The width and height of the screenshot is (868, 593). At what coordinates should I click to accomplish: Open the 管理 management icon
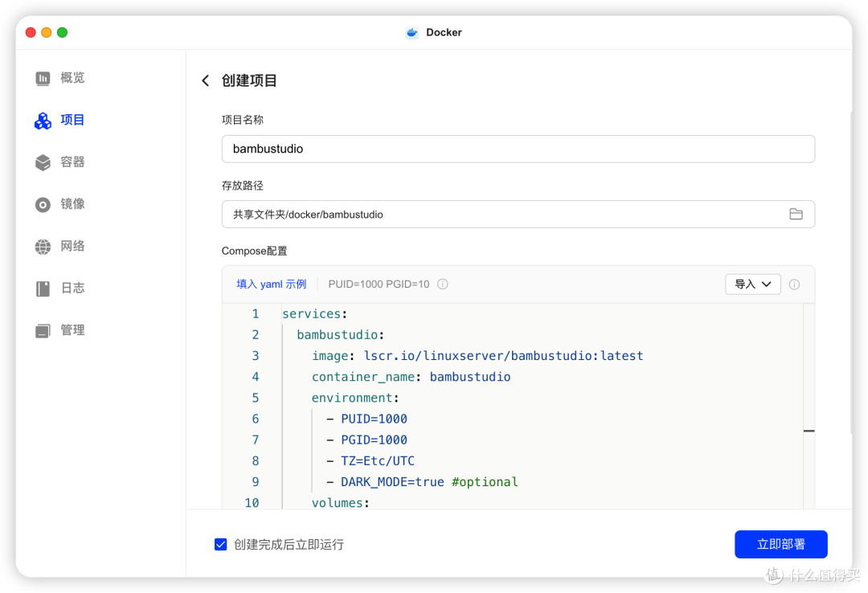point(43,330)
